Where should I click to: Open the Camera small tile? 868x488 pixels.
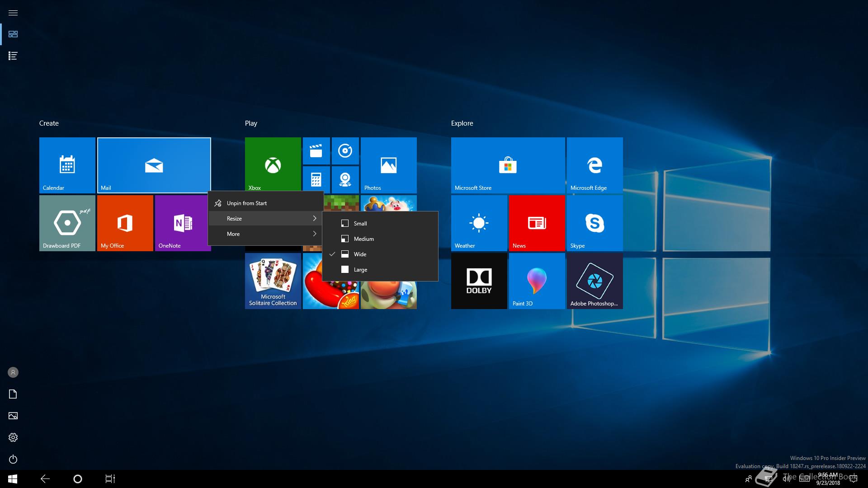345,180
